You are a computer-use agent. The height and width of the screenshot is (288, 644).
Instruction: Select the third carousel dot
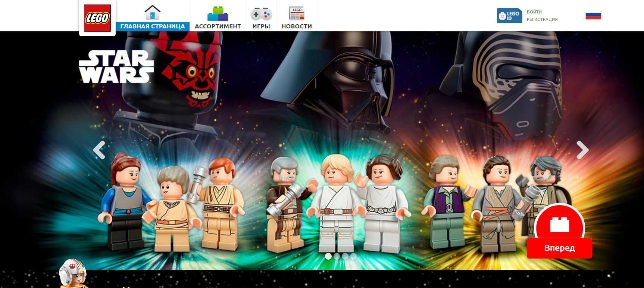(345, 256)
